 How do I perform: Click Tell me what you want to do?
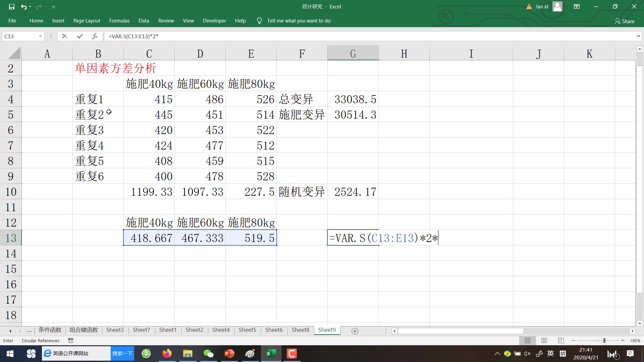tap(299, 21)
